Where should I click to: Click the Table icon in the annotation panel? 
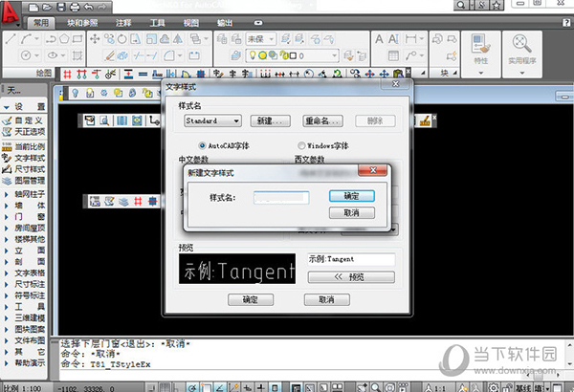click(393, 55)
